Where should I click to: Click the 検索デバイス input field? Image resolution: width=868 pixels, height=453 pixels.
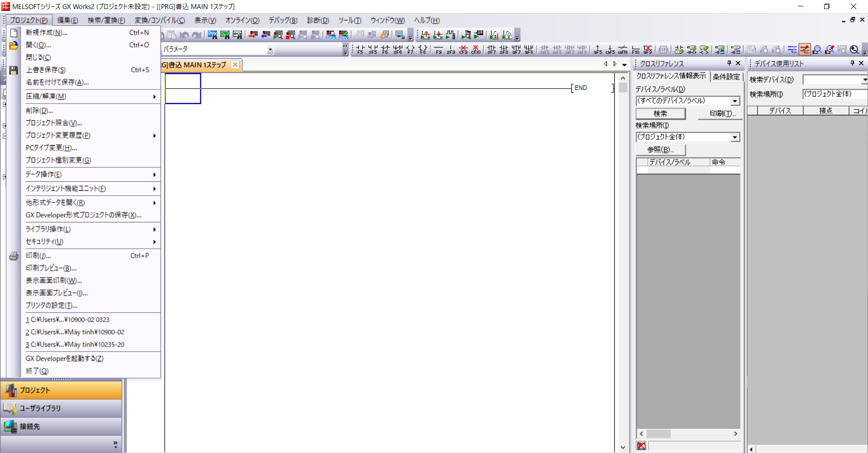point(832,80)
